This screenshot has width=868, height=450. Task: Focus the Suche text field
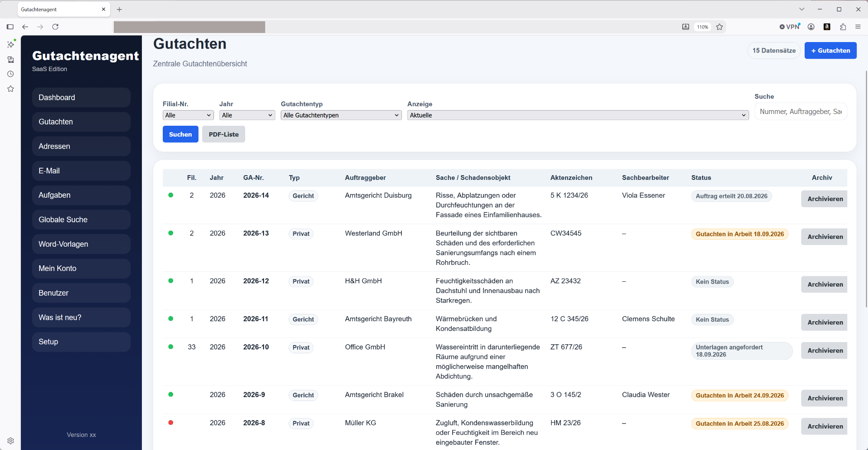[801, 112]
